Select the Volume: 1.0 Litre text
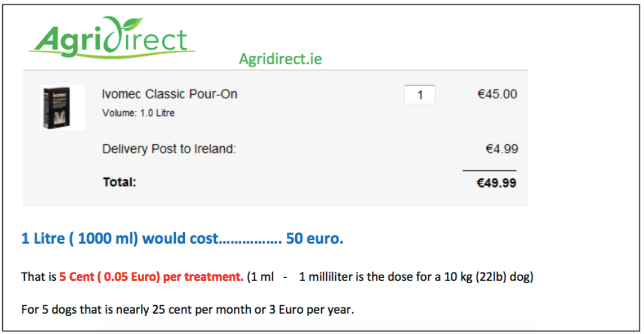 coord(139,113)
